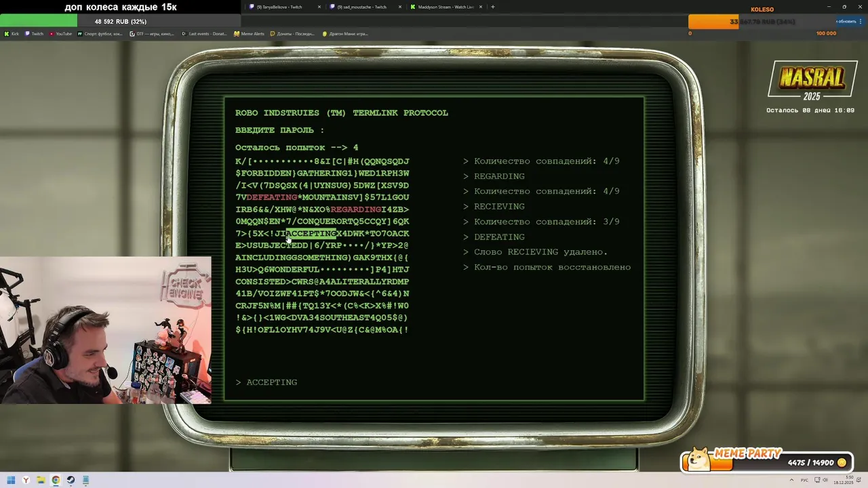Open the browser three-dot menu

pyautogui.click(x=862, y=22)
